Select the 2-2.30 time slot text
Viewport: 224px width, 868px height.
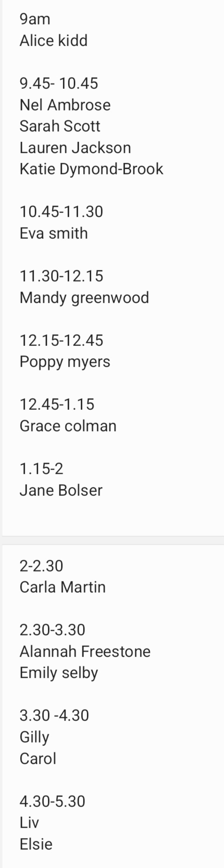(41, 566)
